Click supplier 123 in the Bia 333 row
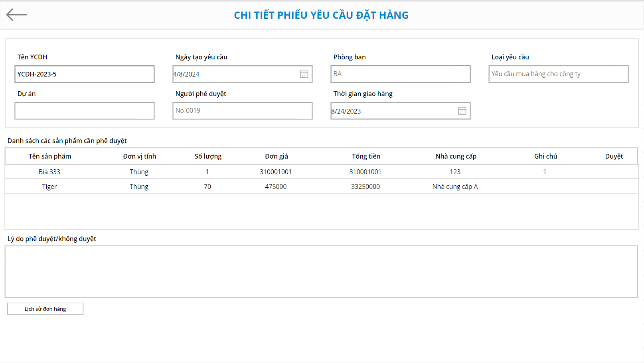644x363 pixels. click(455, 172)
